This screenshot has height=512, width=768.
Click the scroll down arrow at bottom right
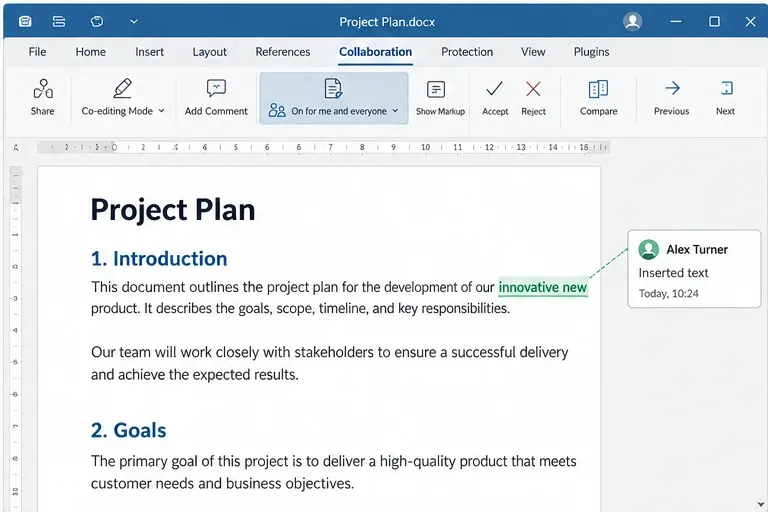point(761,504)
